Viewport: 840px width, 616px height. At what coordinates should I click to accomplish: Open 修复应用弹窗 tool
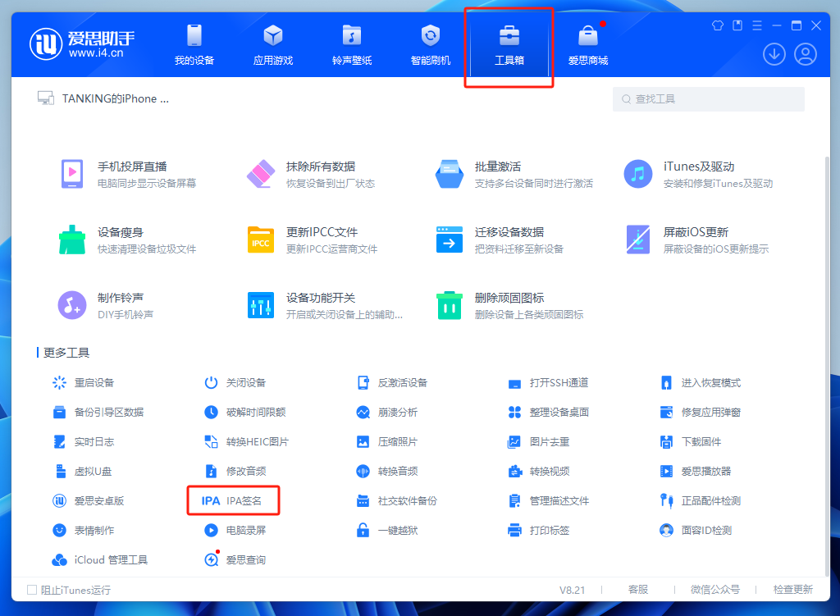pyautogui.click(x=701, y=412)
